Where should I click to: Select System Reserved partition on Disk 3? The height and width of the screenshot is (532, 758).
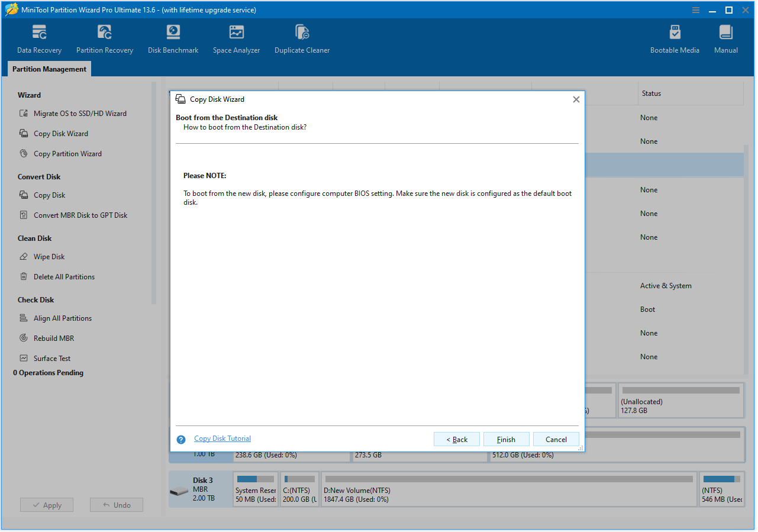tap(256, 489)
